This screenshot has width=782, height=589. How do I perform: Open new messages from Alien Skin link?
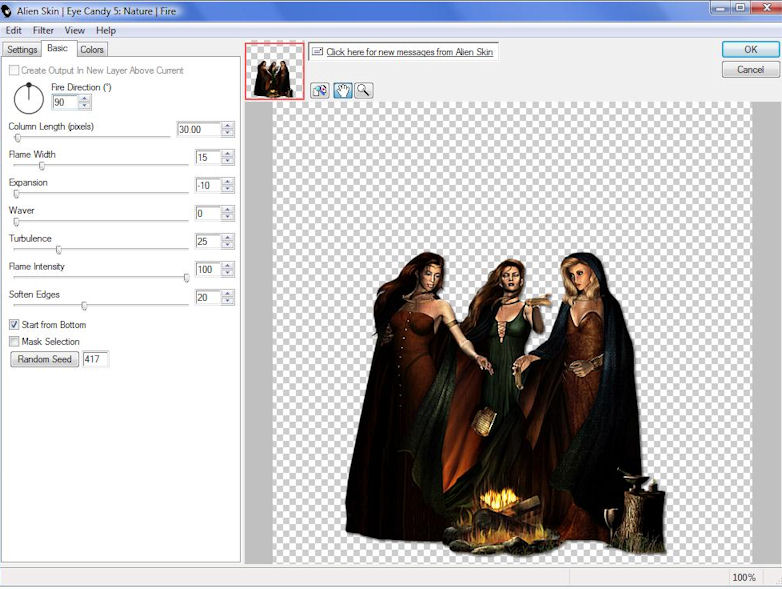(409, 52)
